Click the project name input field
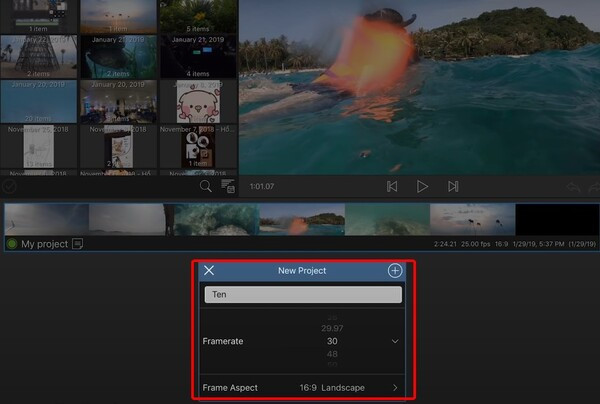600x404 pixels. (x=303, y=295)
